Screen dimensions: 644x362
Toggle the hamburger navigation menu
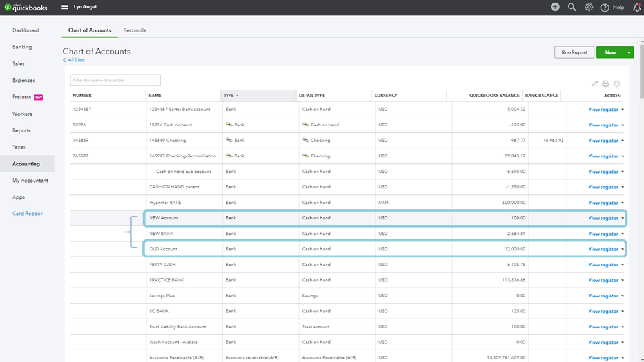click(64, 7)
